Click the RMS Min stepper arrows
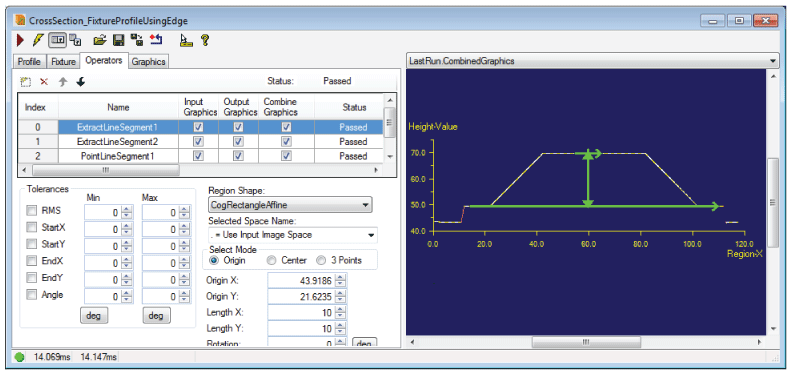 tap(127, 212)
